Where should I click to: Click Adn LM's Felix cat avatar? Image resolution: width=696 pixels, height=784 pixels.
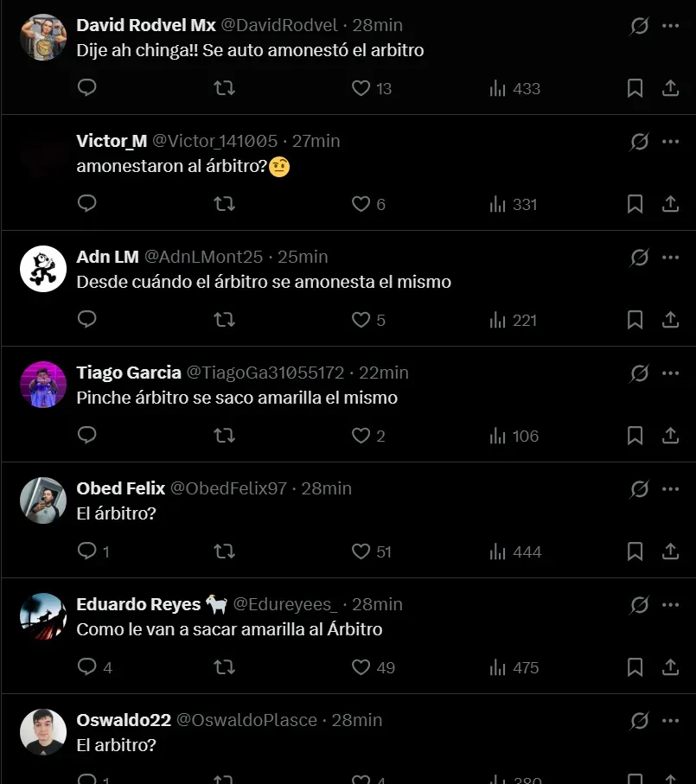click(43, 269)
